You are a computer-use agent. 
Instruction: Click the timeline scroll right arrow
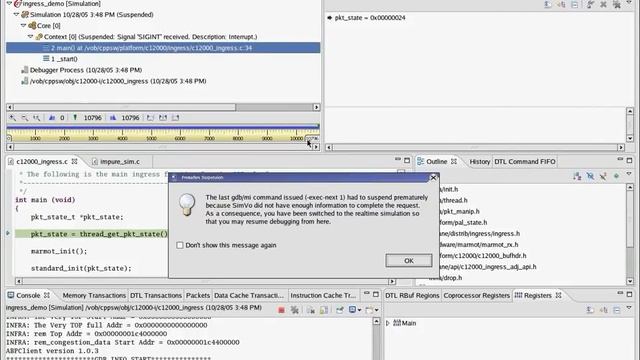tap(316, 147)
